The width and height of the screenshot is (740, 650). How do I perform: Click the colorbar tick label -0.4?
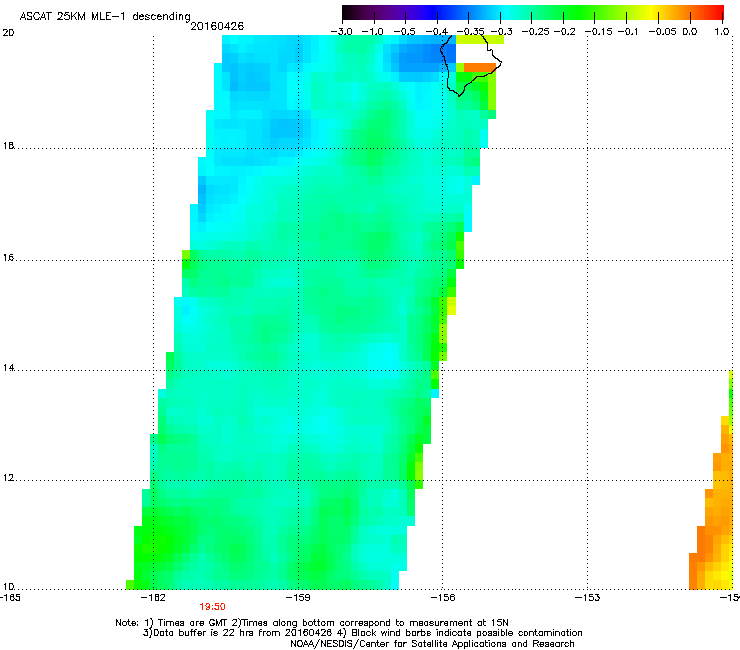pos(437,32)
